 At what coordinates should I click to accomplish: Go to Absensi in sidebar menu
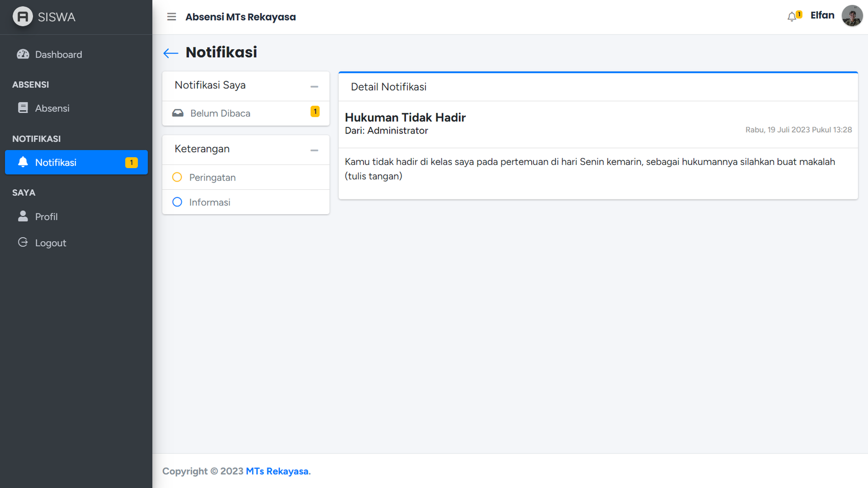[x=52, y=108]
